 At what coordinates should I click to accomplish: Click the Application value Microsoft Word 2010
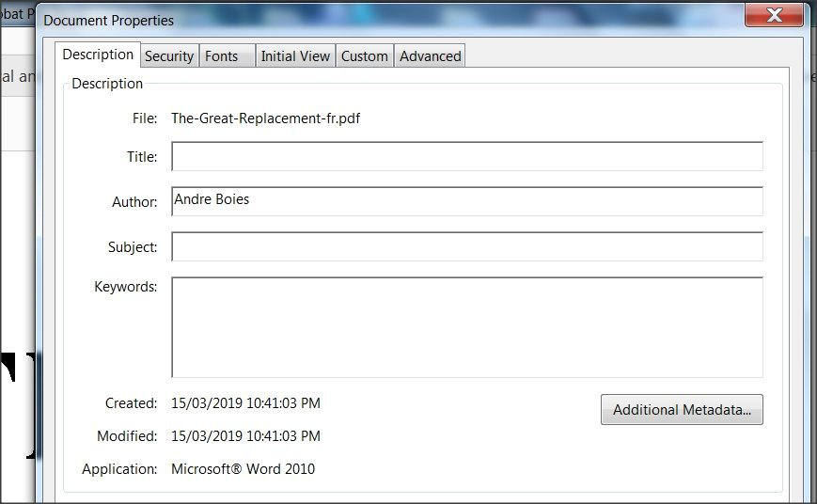point(243,468)
